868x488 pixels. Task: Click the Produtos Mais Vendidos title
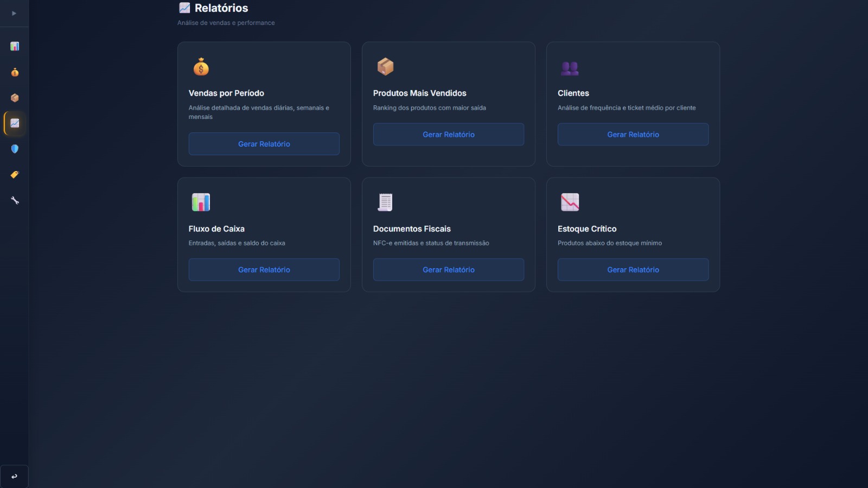coord(419,93)
